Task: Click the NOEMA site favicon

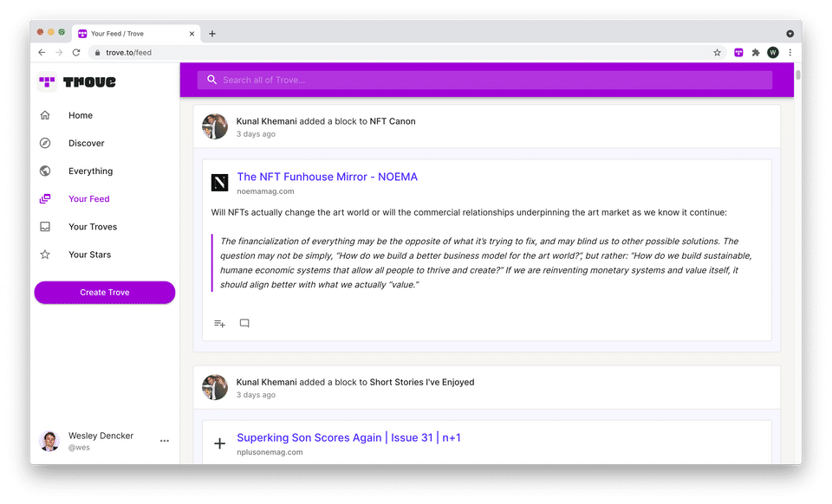Action: [219, 183]
